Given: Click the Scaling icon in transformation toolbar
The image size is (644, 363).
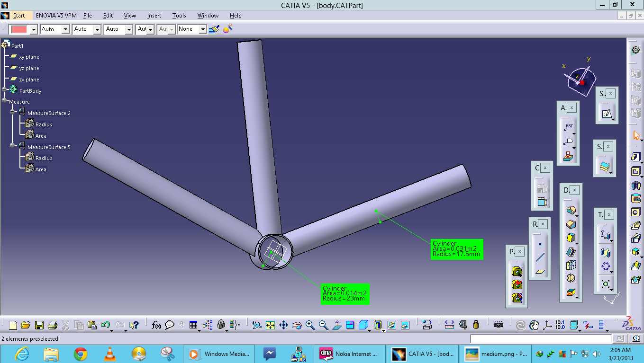Looking at the screenshot, I should tap(606, 284).
